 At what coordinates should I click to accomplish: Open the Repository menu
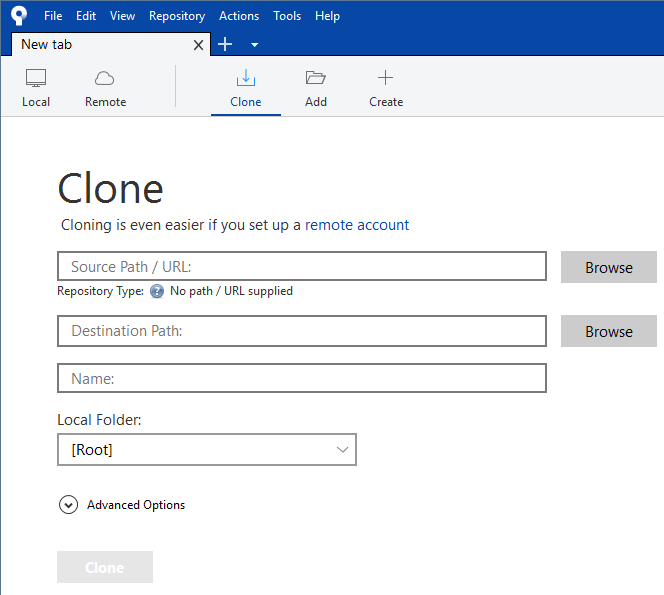(x=177, y=16)
